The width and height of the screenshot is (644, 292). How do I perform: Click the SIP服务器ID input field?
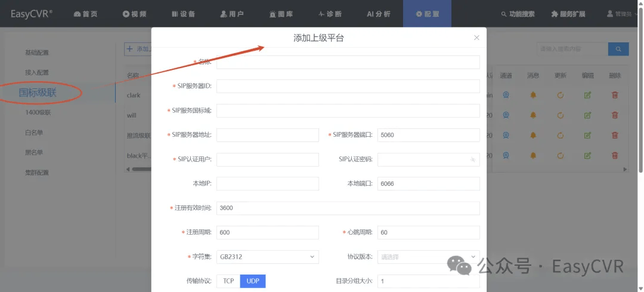pos(348,87)
